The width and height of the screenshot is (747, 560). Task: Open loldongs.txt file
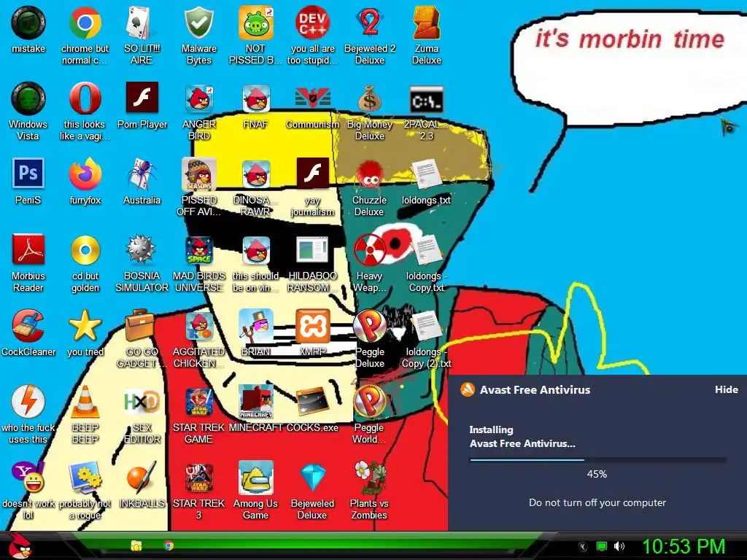[x=426, y=174]
